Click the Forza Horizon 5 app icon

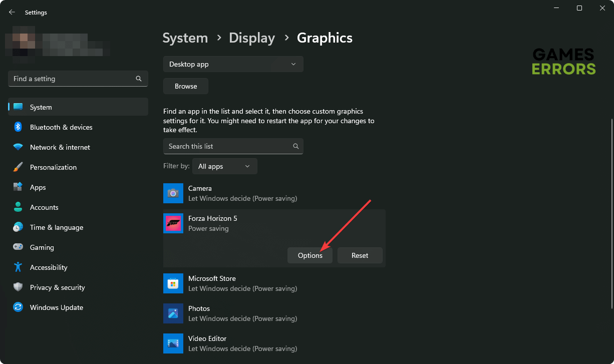173,223
